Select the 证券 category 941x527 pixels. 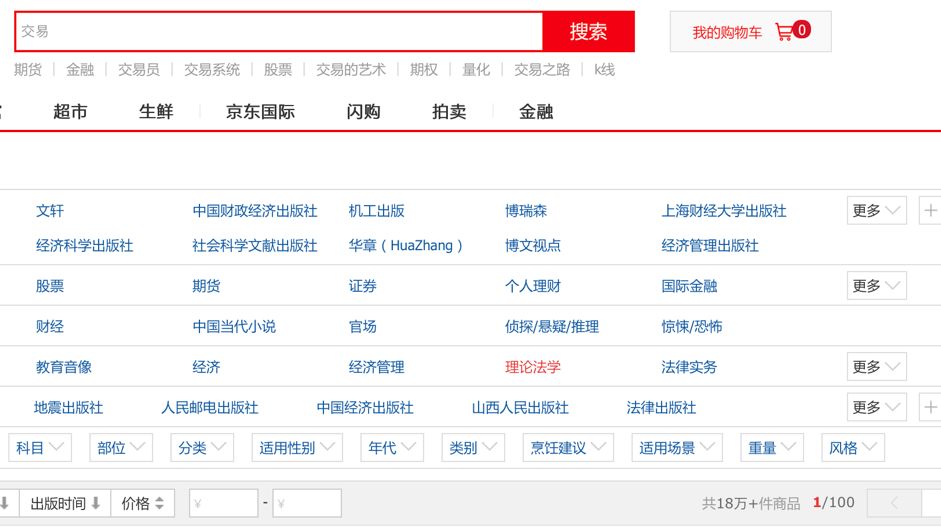click(x=362, y=286)
